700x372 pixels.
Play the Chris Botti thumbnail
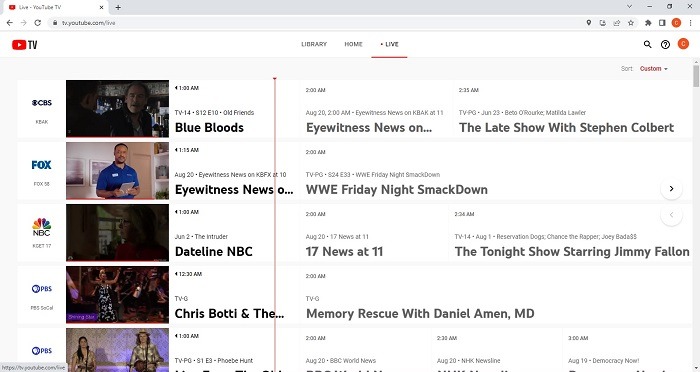117,295
